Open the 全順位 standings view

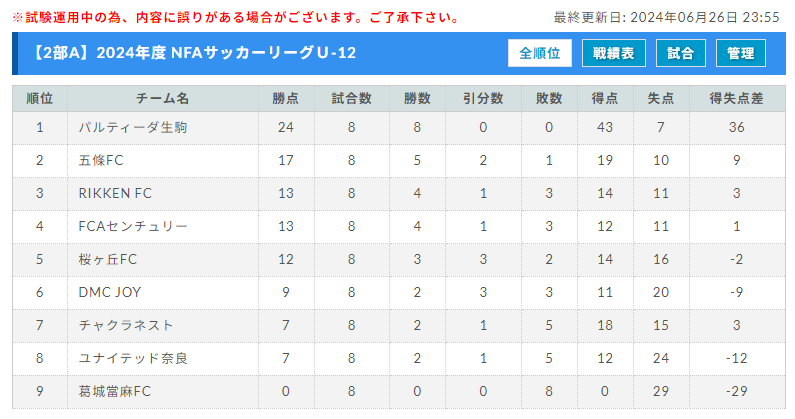(x=539, y=53)
